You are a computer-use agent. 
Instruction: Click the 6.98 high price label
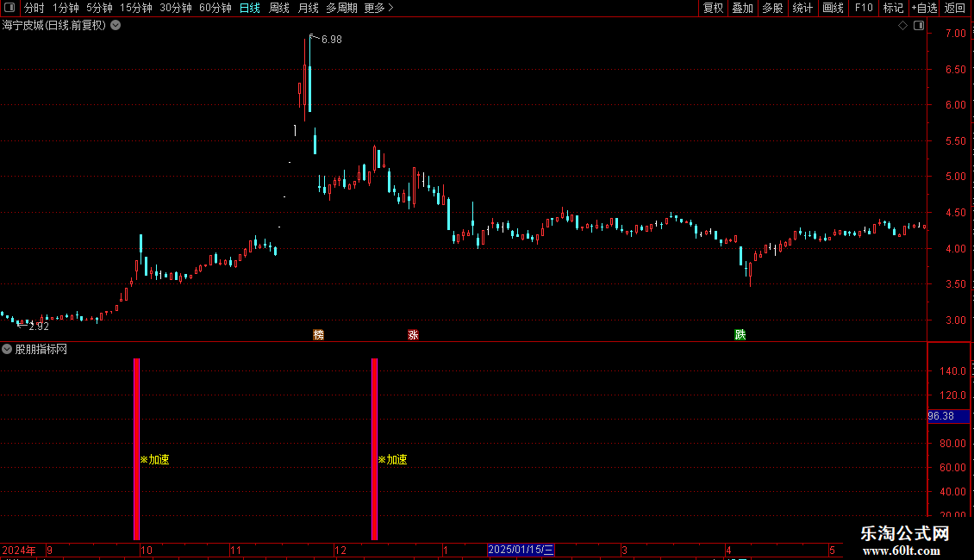(332, 40)
